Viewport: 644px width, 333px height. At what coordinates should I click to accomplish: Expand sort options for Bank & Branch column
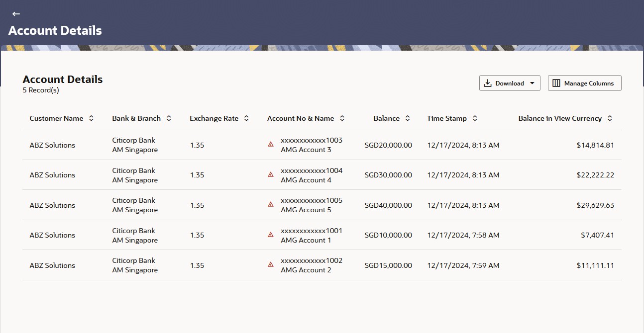pos(169,118)
